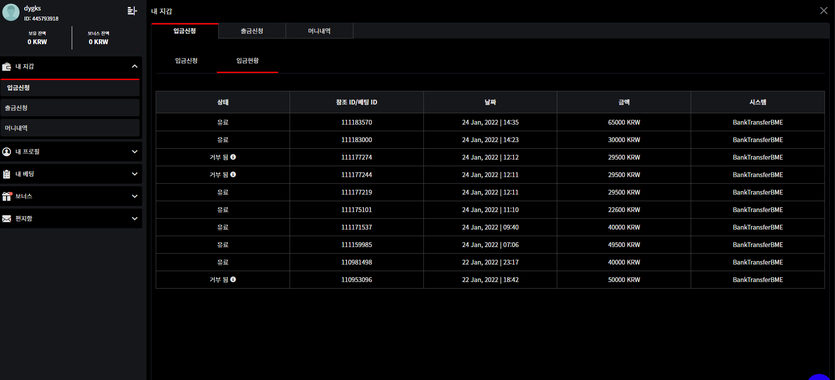835x380 pixels.
Task: Expand the 내 프로필 section chevron
Action: pos(135,152)
